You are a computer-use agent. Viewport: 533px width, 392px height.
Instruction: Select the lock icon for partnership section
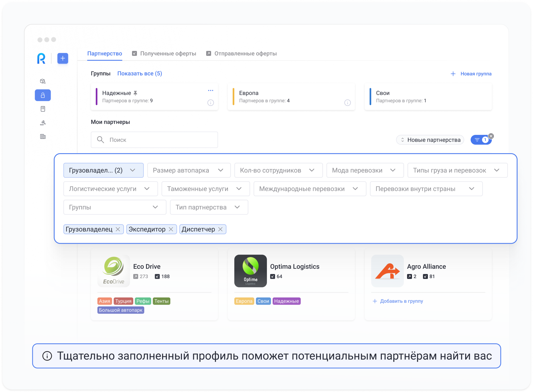[x=43, y=95]
